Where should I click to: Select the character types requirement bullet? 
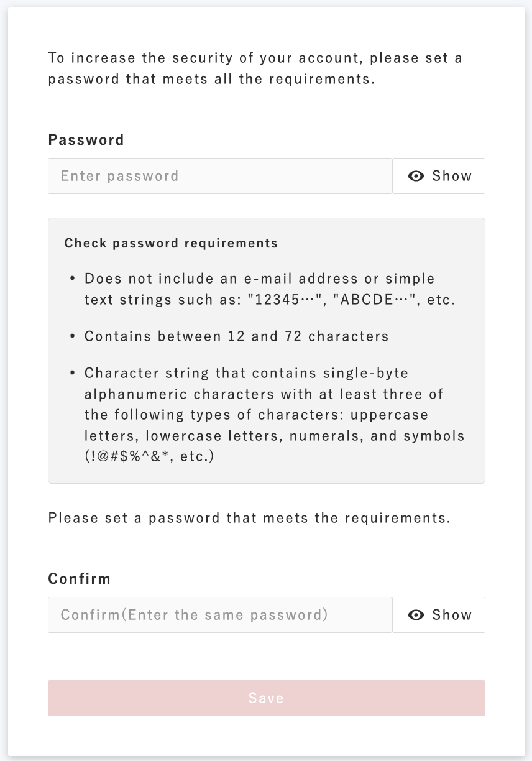click(x=274, y=415)
